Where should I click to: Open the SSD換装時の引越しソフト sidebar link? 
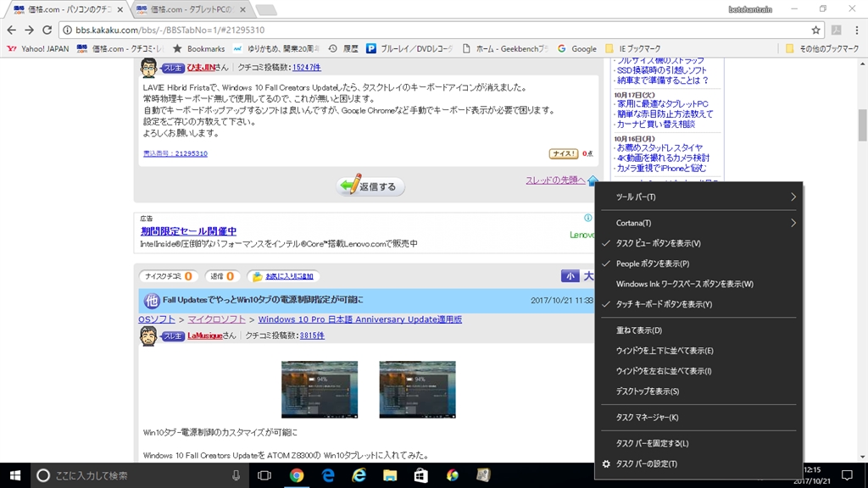pos(661,70)
